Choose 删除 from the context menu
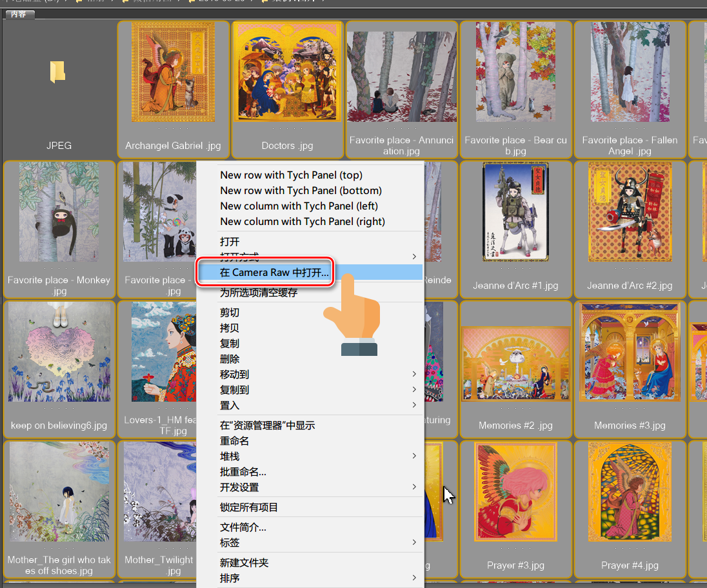The image size is (707, 588). click(230, 359)
